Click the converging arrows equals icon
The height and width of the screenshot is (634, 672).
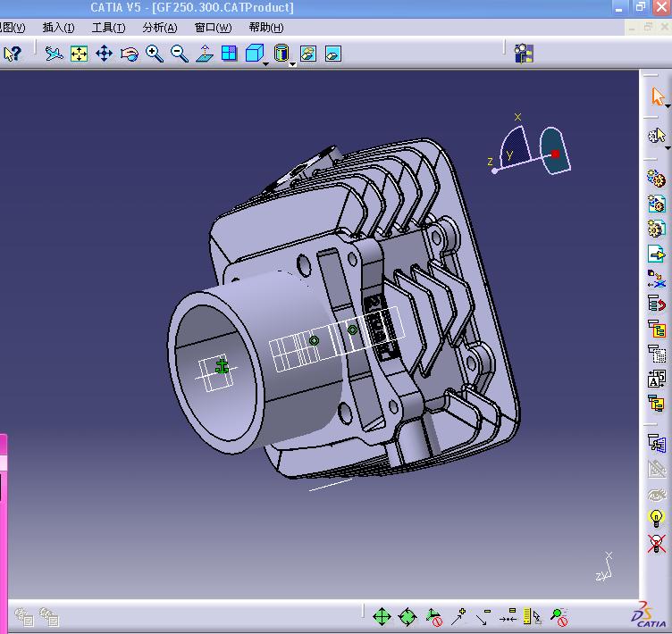[x=508, y=617]
